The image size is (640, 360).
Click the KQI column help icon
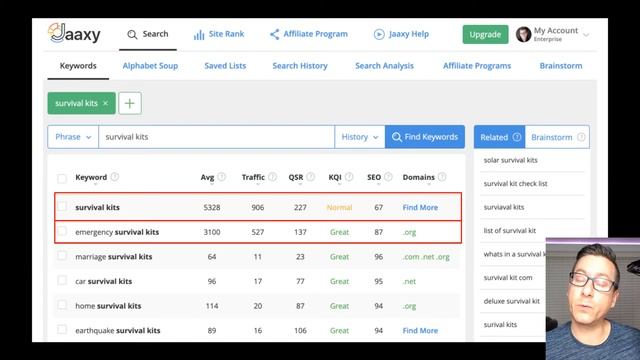[349, 177]
